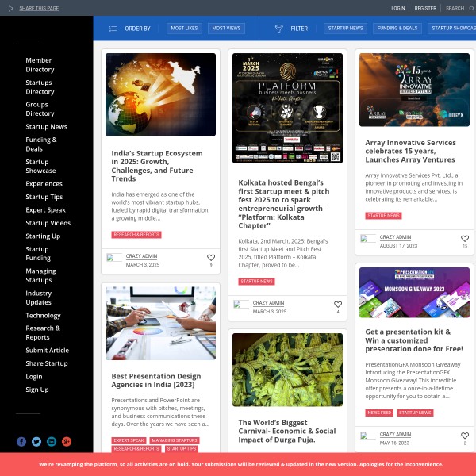This screenshot has height=476, width=476.
Task: Open World's Biggest Carnival Durga Puja headline
Action: (x=287, y=431)
